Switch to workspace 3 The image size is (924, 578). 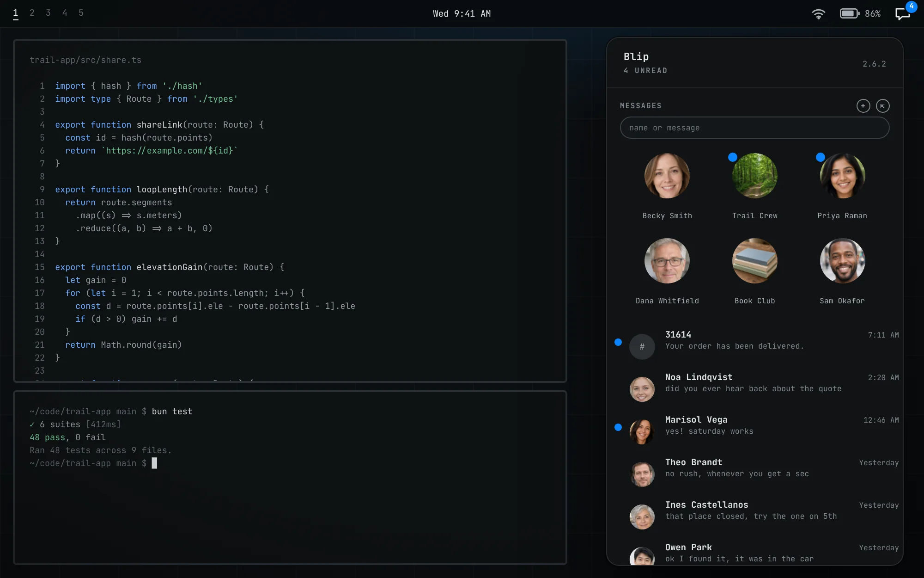pos(48,13)
